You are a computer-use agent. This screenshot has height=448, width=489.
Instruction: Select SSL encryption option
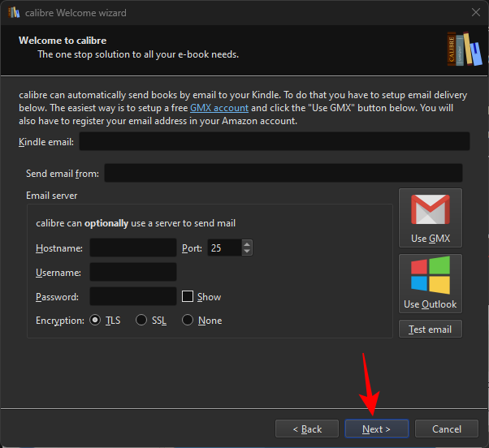[x=141, y=321]
